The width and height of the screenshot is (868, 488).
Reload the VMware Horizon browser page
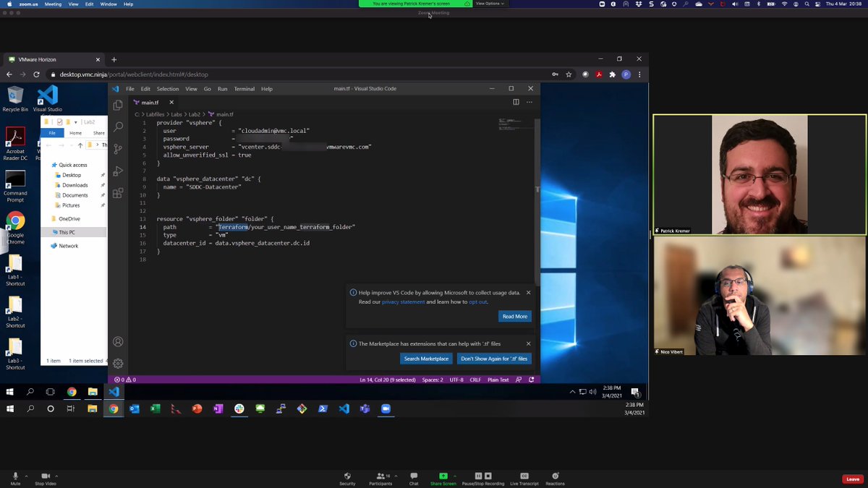click(36, 74)
